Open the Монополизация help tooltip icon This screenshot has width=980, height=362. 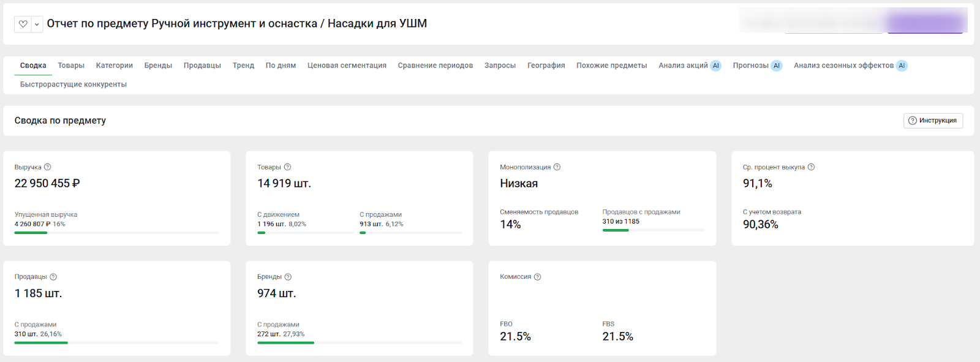pyautogui.click(x=557, y=167)
